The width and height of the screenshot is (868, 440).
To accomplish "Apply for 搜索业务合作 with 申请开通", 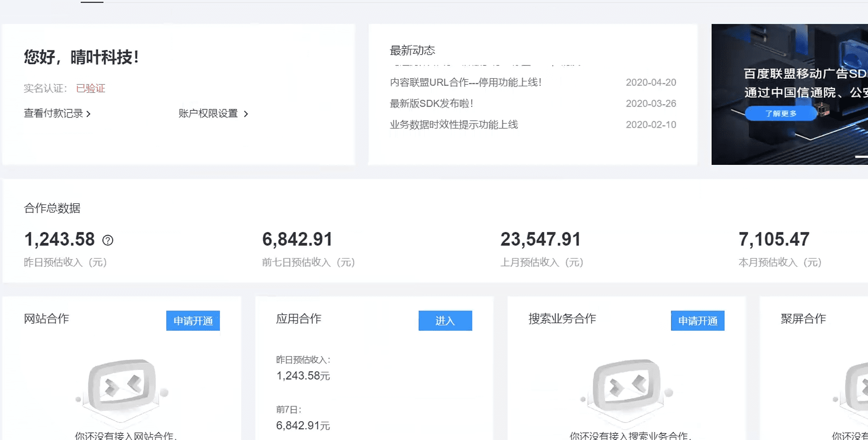I will 697,321.
